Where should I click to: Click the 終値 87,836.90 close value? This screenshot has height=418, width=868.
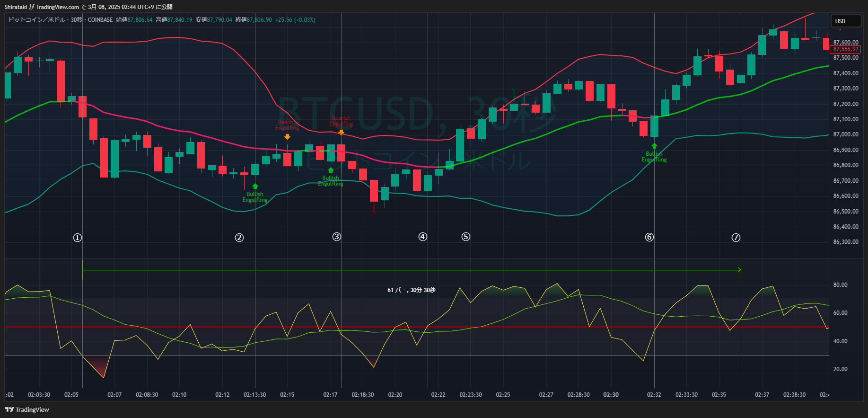tap(254, 20)
